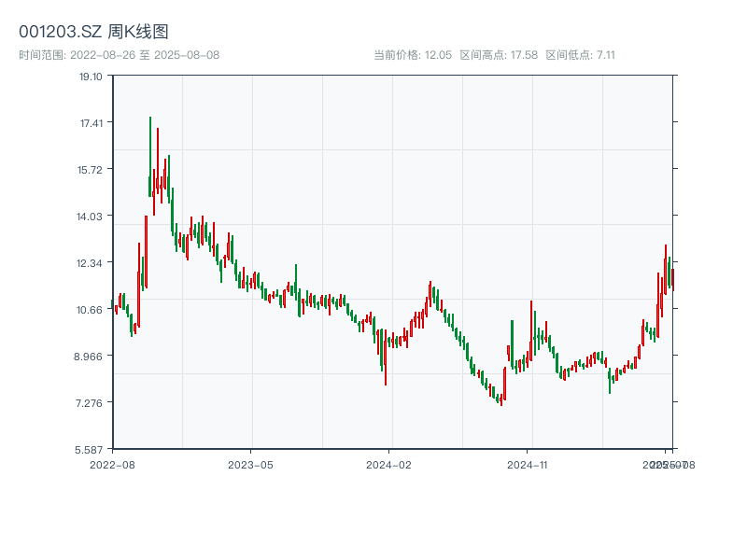Click the 001203.SZ 周K线图 chart title
This screenshot has height=560, width=747.
[93, 32]
